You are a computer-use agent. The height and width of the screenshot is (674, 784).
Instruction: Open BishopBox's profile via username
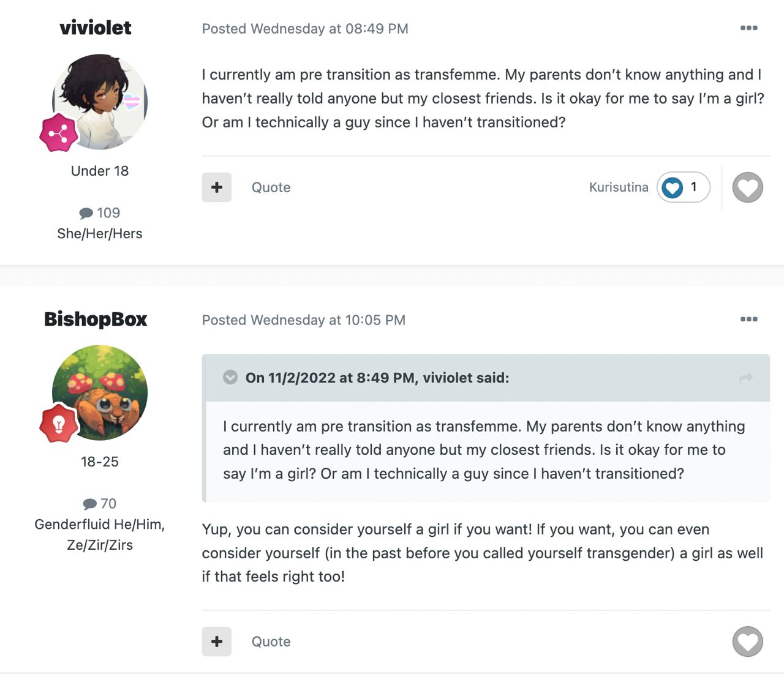coord(96,319)
